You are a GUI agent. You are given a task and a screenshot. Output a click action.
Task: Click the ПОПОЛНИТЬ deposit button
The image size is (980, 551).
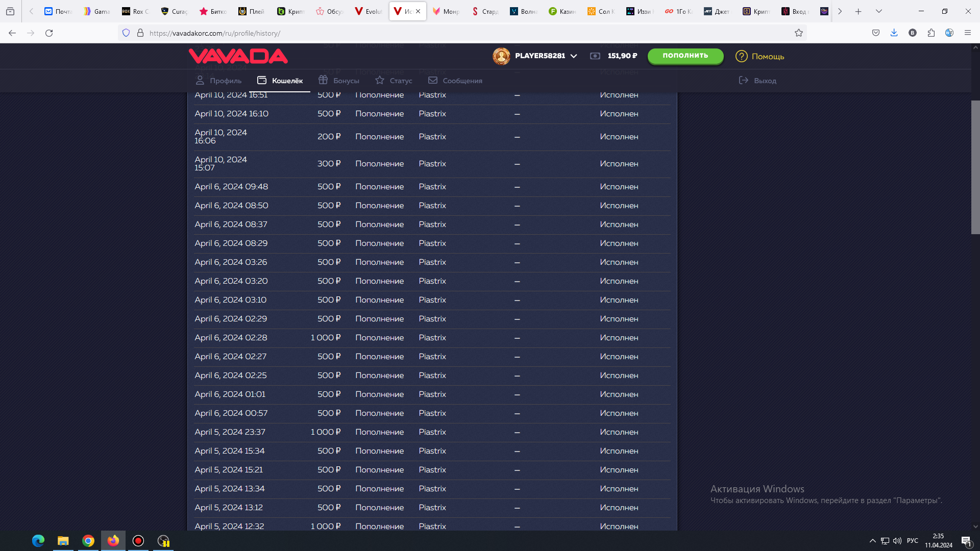[685, 56]
